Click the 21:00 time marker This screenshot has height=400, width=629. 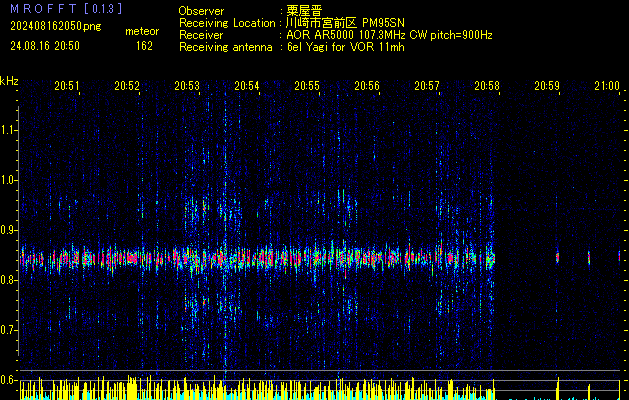[x=606, y=86]
